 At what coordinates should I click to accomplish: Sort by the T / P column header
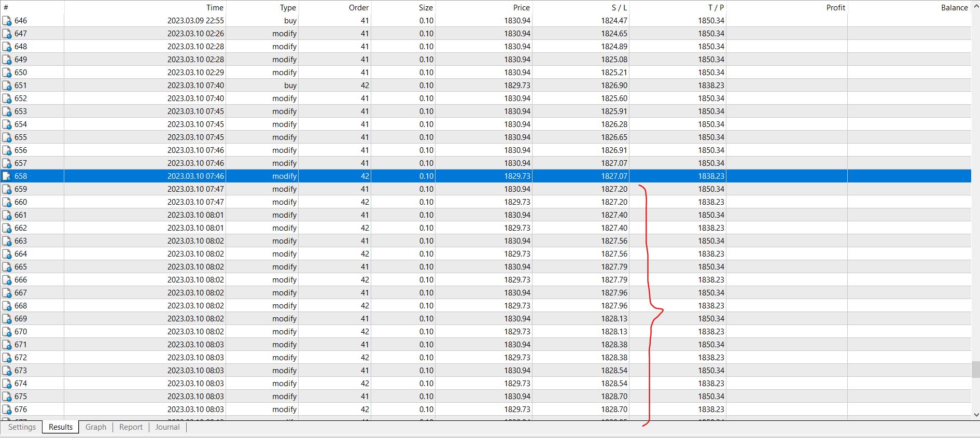tap(678, 7)
